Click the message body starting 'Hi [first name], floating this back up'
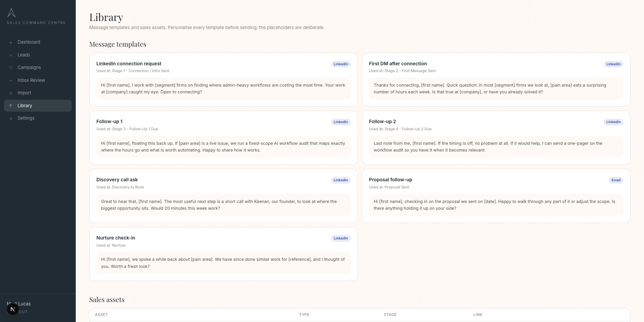The image size is (644, 322). coord(224,147)
